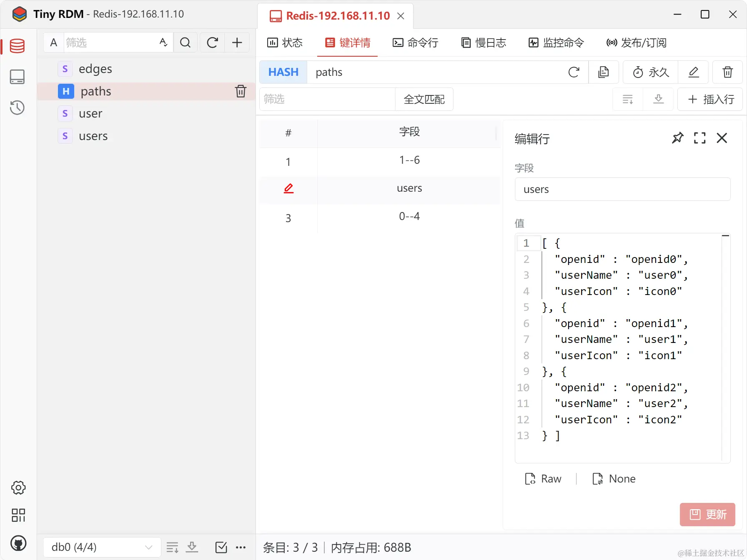Open the GitHub icon in sidebar
This screenshot has width=747, height=560.
18,543
